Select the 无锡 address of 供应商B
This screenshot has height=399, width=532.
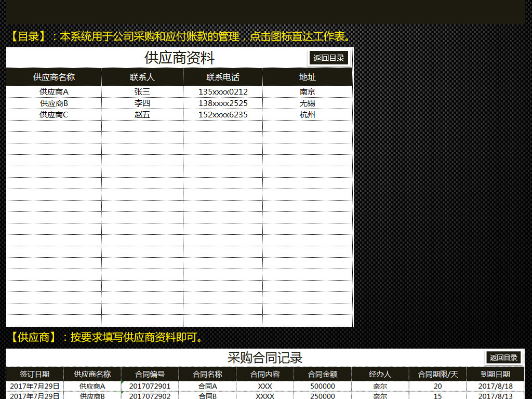click(x=308, y=103)
